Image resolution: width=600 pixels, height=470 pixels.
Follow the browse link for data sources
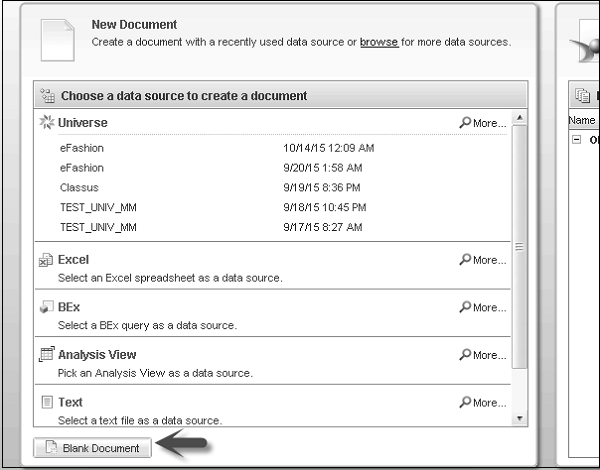point(379,42)
